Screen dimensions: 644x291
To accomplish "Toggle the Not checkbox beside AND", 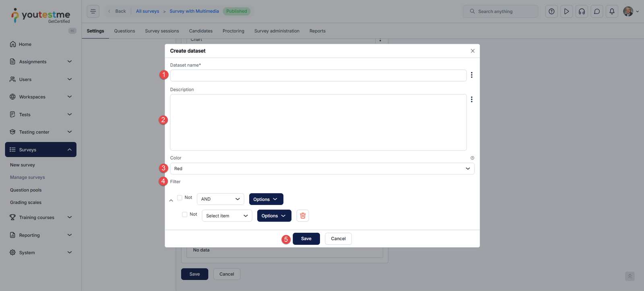I will pos(180,198).
